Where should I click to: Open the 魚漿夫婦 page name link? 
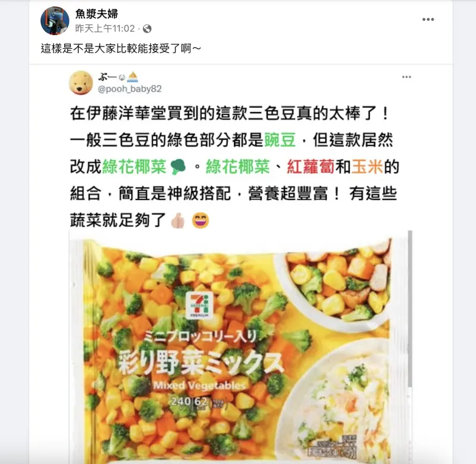(96, 14)
